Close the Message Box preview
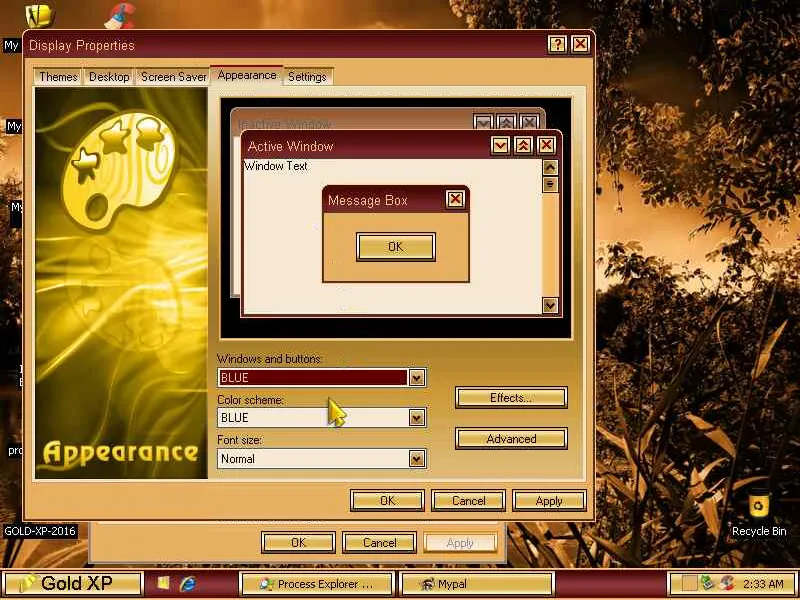 tap(455, 199)
